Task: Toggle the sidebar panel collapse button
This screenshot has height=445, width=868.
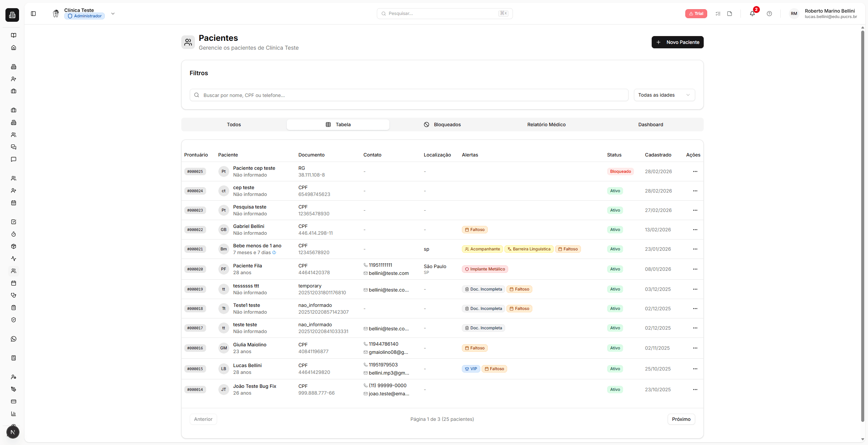Action: 33,14
